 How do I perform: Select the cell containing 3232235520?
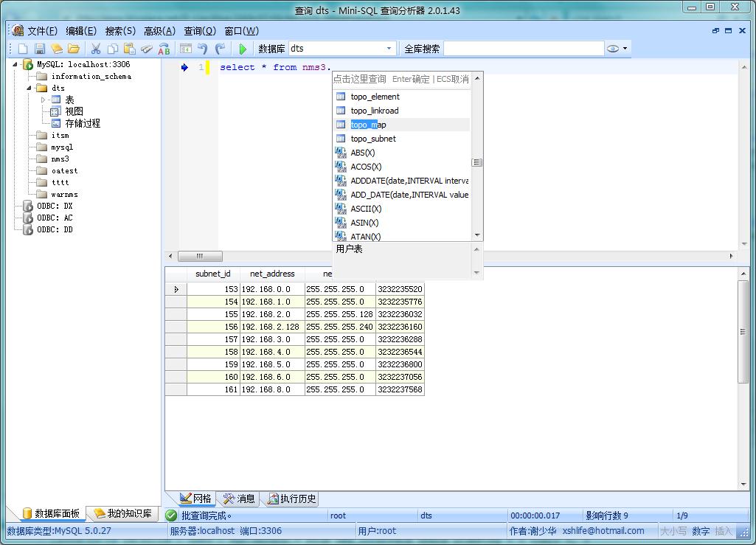[x=400, y=289]
